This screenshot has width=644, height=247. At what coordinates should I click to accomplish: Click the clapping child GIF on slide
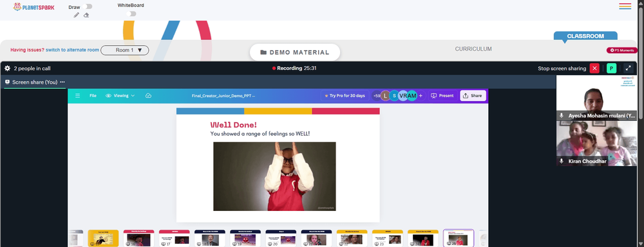[x=274, y=176]
